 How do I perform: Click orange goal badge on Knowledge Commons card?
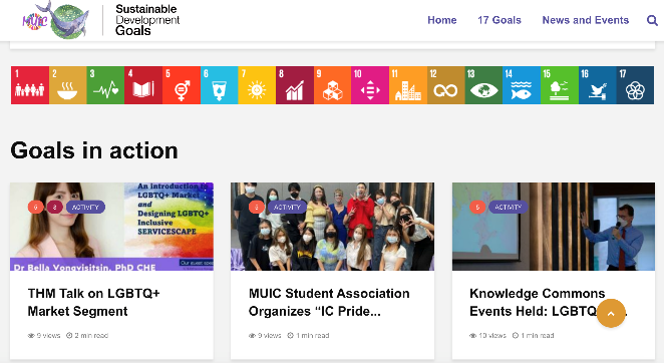coord(478,207)
